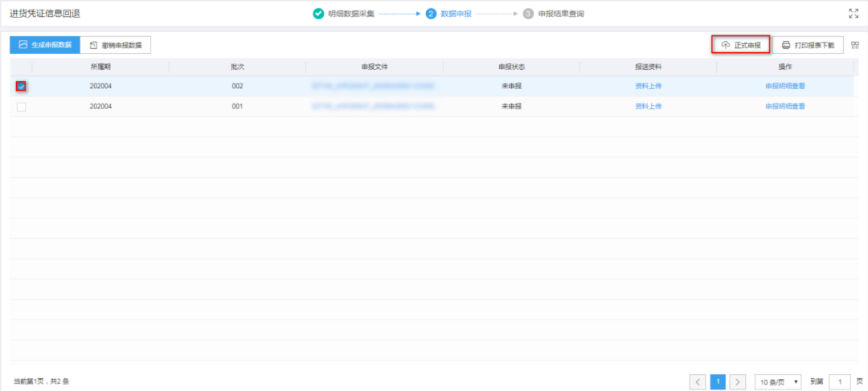
Task: Click 打印报表下载 button
Action: pos(808,45)
